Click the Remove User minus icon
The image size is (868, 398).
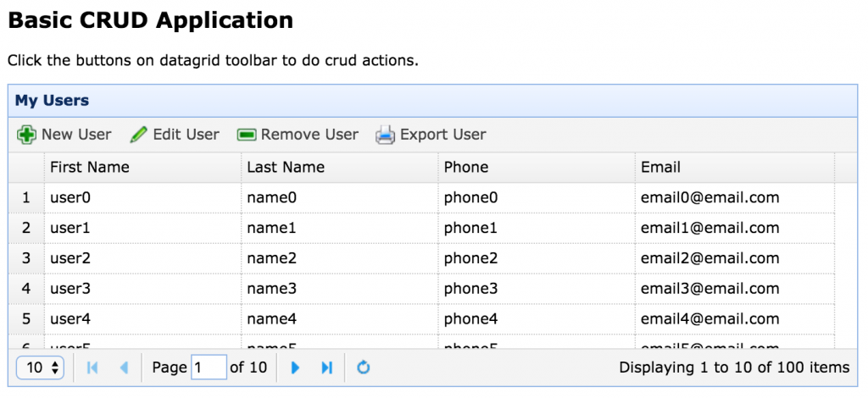(247, 135)
